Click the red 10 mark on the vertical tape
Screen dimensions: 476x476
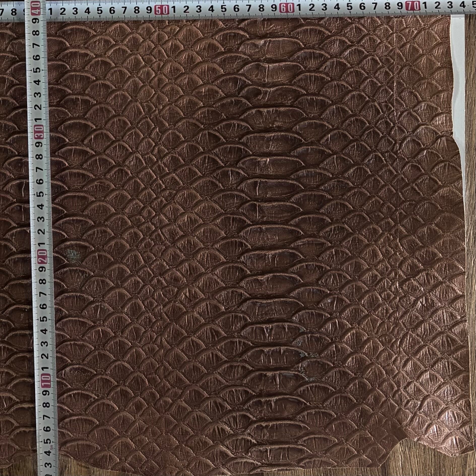point(46,381)
